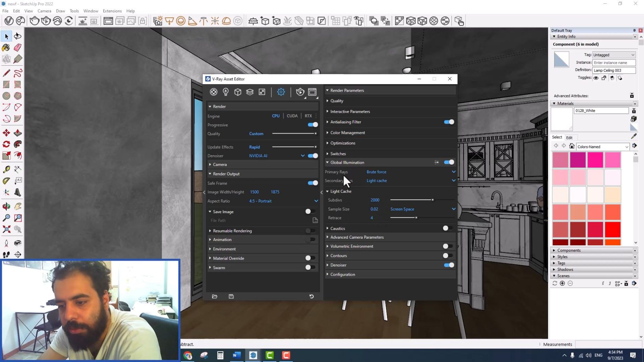Click the Remove Scene minus icon
This screenshot has width=644, height=362.
(570, 283)
